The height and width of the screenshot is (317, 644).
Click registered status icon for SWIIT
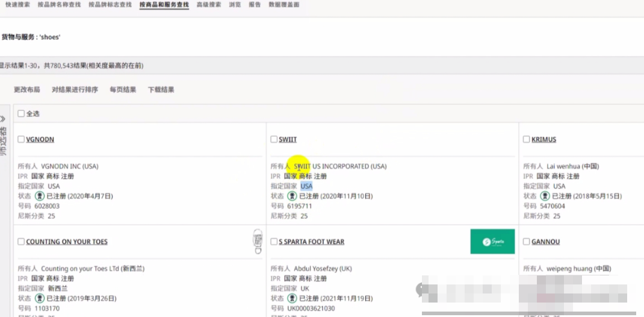(292, 196)
